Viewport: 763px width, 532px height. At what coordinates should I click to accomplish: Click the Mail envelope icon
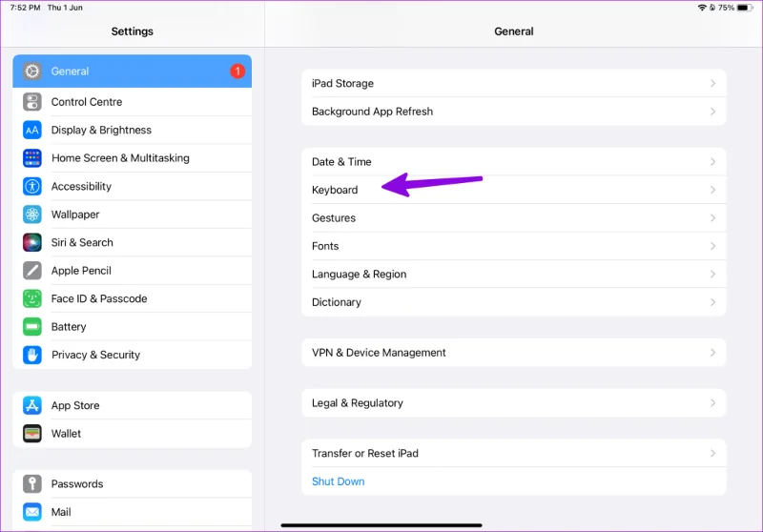pos(32,512)
